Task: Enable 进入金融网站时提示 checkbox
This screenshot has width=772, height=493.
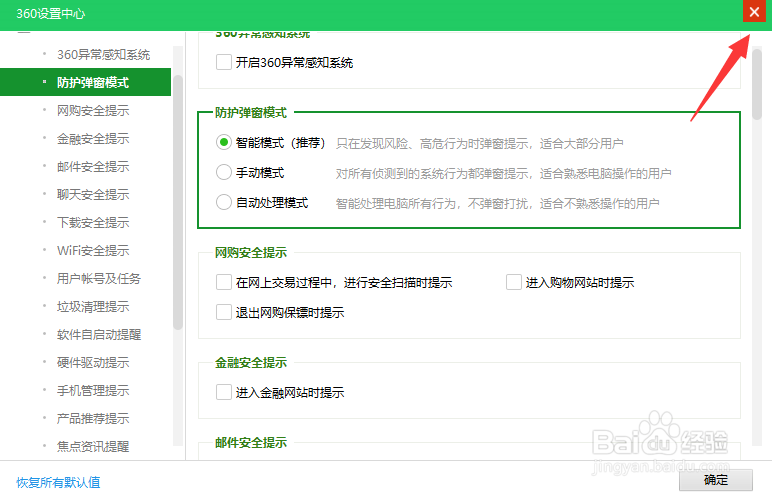Action: tap(224, 392)
